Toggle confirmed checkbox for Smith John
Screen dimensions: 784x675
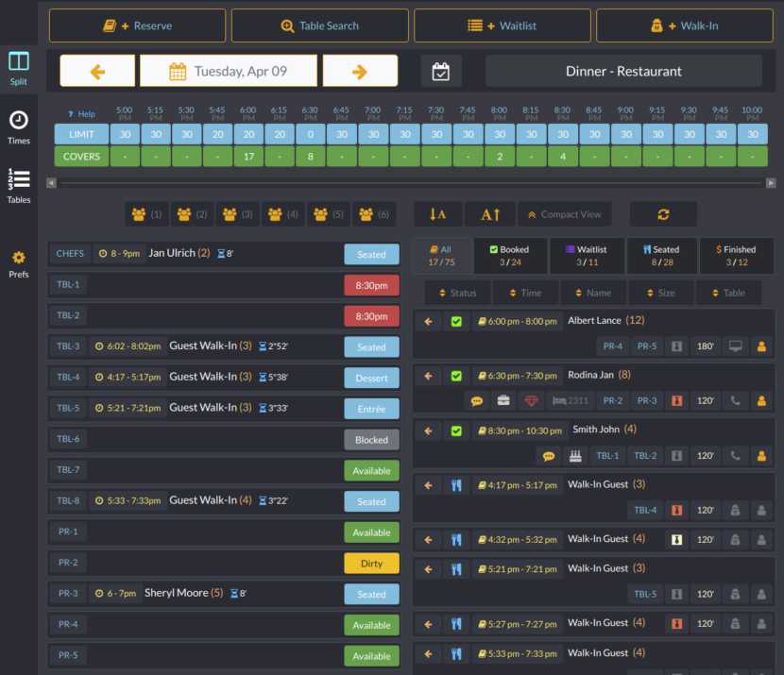point(456,430)
